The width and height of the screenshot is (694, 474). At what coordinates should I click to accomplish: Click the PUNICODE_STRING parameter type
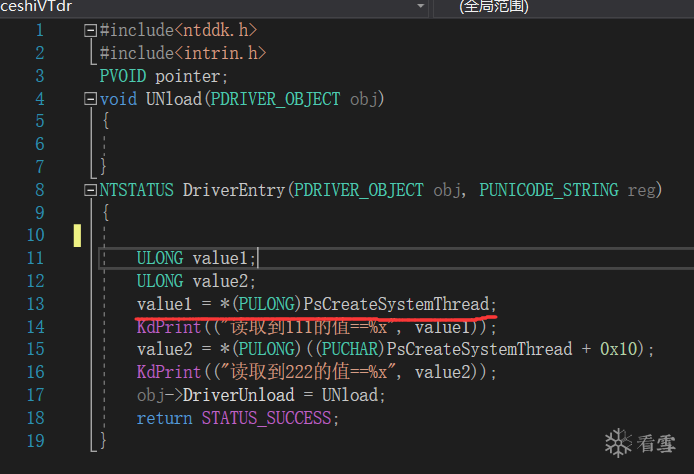click(x=549, y=190)
